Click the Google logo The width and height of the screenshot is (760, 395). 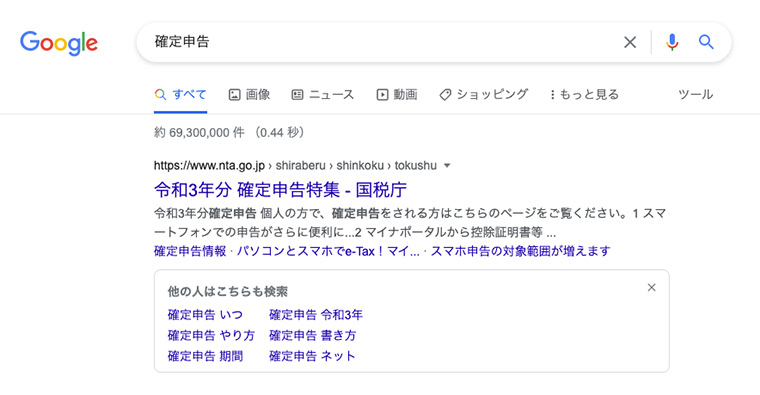point(59,43)
